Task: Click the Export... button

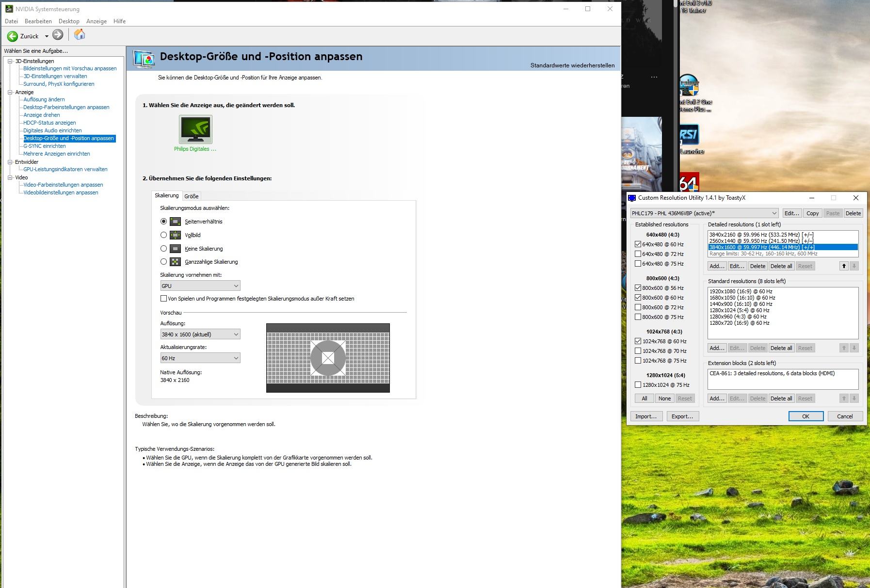Action: (x=682, y=416)
